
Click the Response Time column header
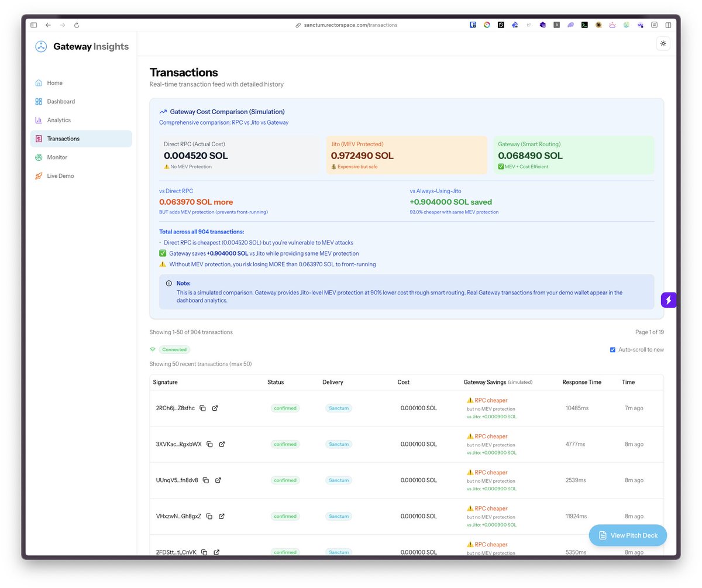(x=581, y=382)
